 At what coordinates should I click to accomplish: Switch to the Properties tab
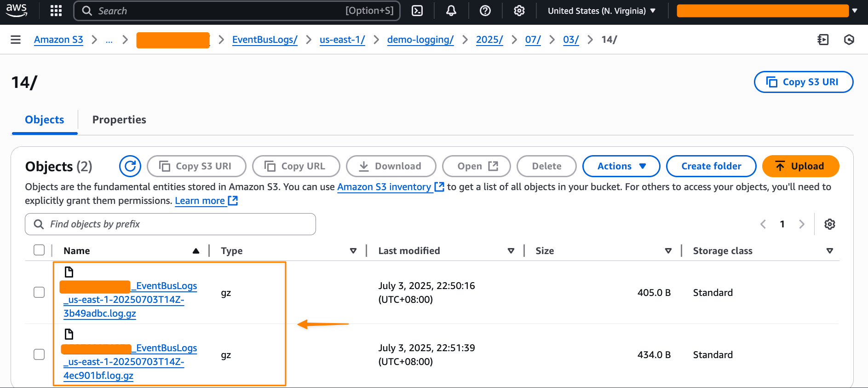click(x=119, y=120)
